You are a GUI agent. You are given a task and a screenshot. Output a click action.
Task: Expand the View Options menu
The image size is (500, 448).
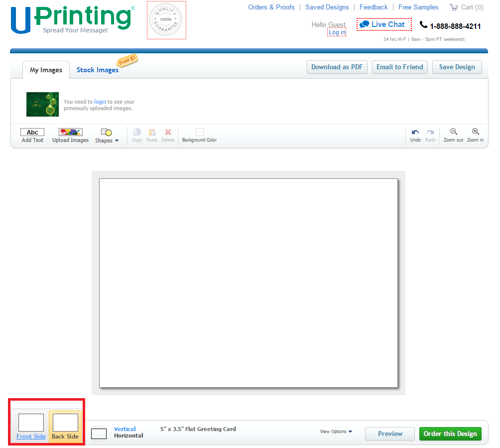click(x=336, y=432)
